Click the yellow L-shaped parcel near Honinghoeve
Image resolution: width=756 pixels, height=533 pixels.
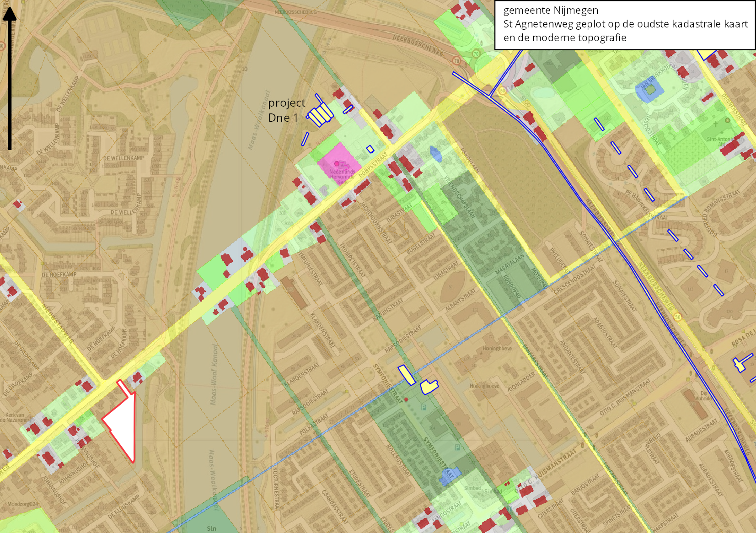429,387
